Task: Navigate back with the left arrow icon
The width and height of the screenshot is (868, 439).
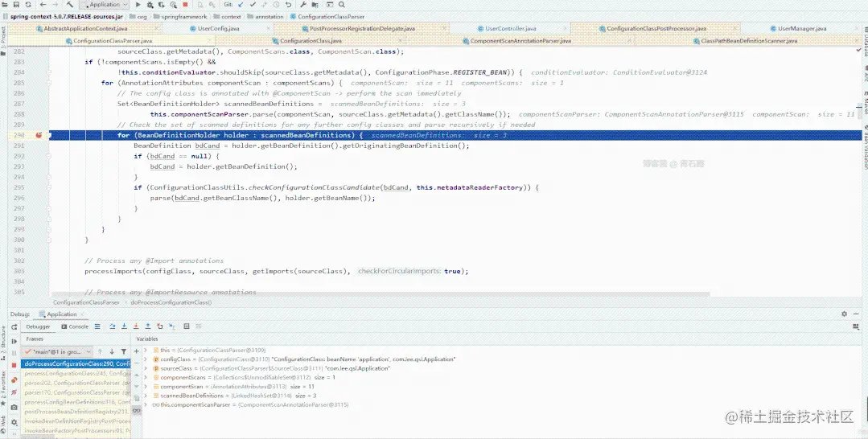Action: click(x=43, y=5)
